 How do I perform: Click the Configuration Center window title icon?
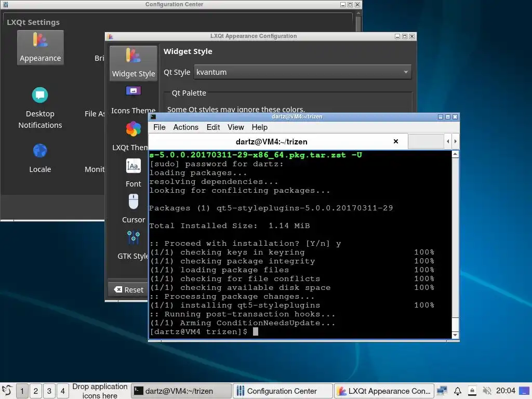(5, 4)
